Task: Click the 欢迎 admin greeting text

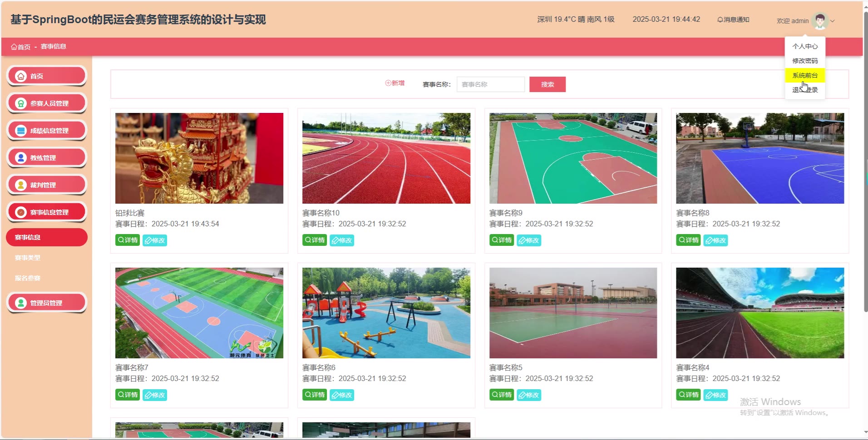Action: 793,21
